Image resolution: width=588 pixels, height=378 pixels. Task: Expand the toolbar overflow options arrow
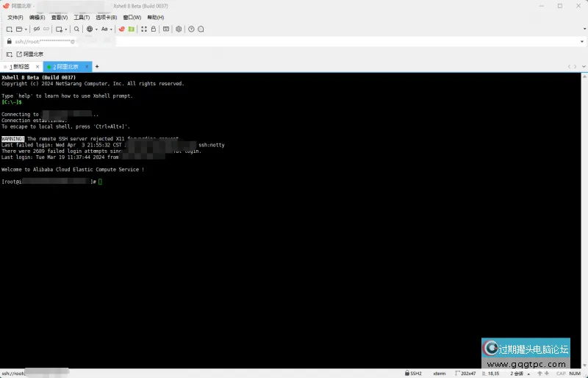[584, 29]
